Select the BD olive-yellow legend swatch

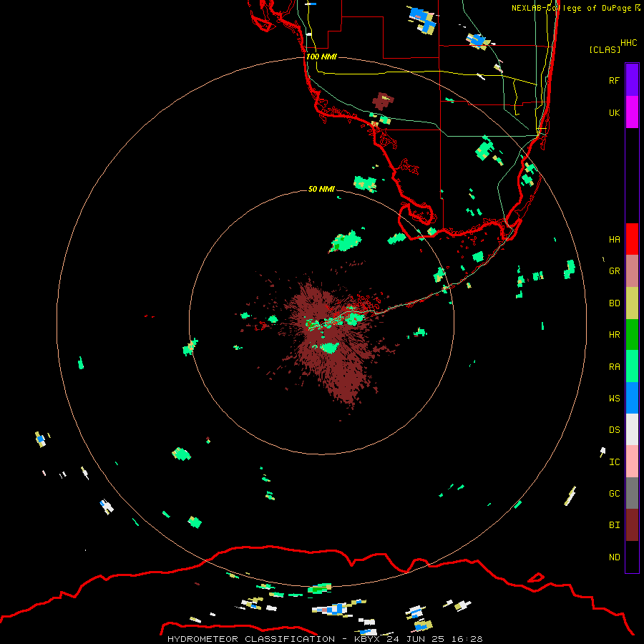click(x=632, y=303)
